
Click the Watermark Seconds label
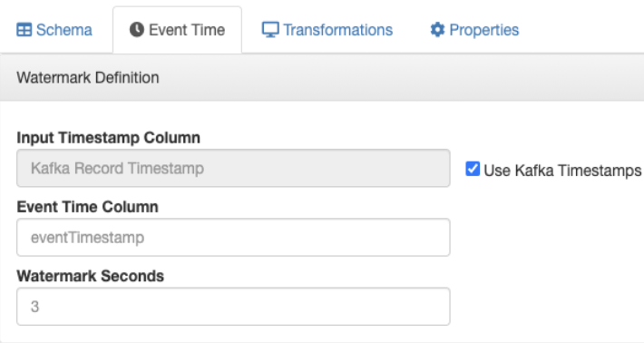pyautogui.click(x=91, y=276)
